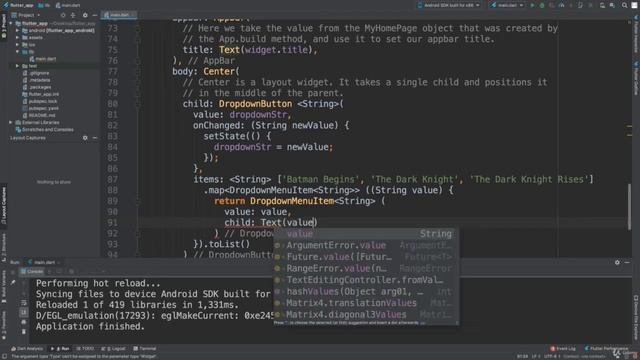Select .gitignore file in project tree

point(37,73)
